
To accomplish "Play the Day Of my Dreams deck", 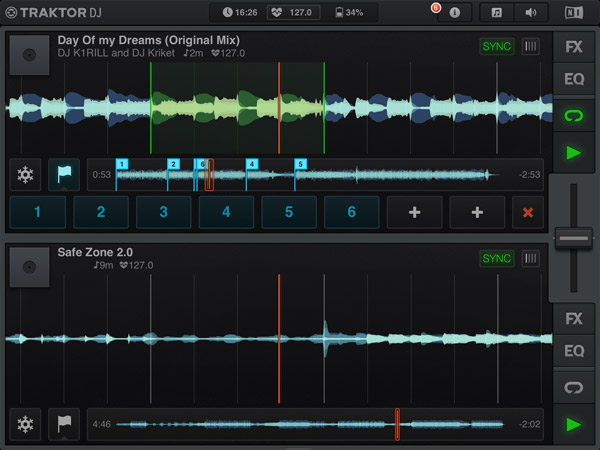I will (x=574, y=153).
